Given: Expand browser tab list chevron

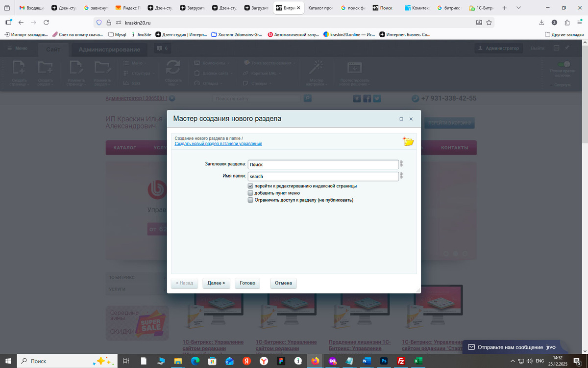Looking at the screenshot, I should 518,8.
